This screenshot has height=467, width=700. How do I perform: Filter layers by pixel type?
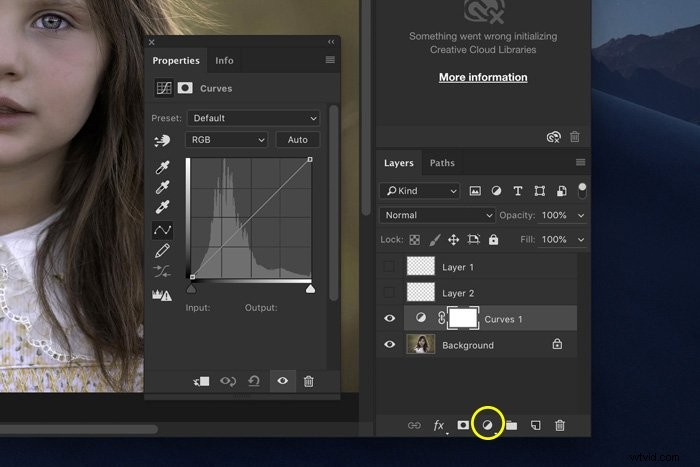pyautogui.click(x=475, y=191)
